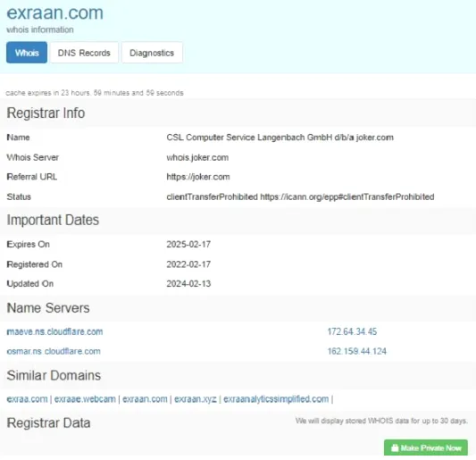Image resolution: width=476 pixels, height=460 pixels.
Task: Click the Registrar Info heading
Action: click(x=46, y=113)
